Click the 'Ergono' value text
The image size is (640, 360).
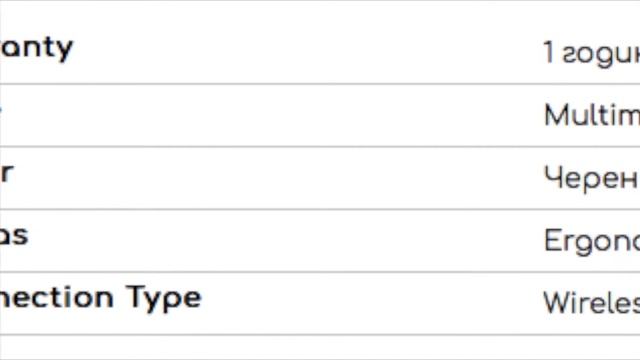tap(592, 242)
